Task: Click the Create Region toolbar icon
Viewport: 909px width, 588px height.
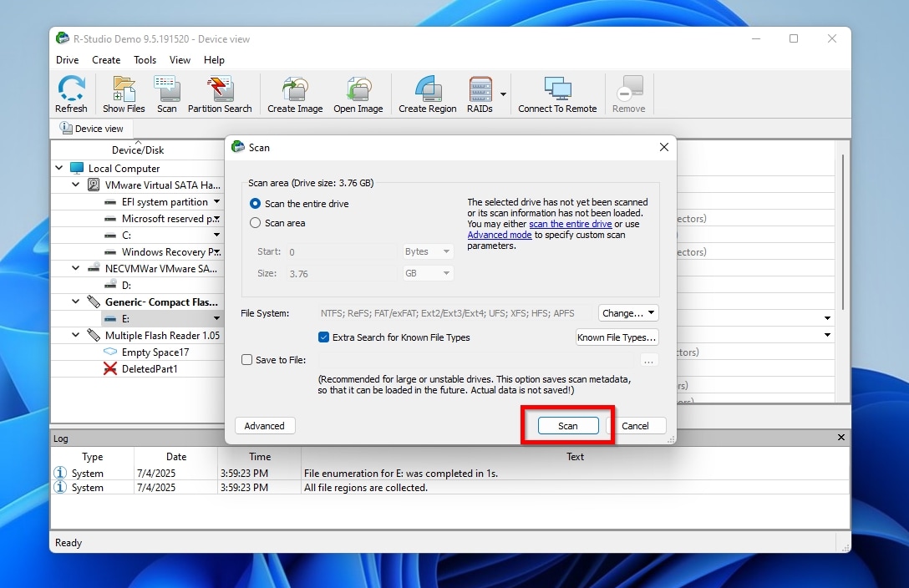Action: coord(428,94)
